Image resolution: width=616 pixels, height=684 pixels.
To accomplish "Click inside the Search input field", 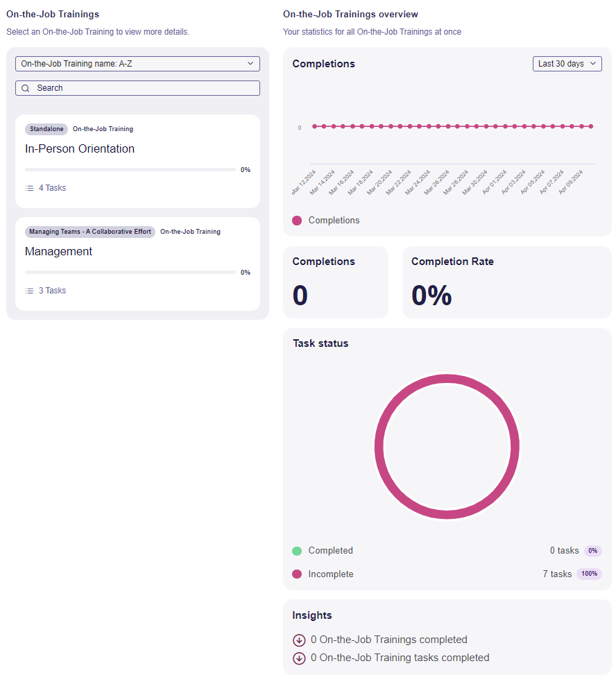I will click(137, 88).
